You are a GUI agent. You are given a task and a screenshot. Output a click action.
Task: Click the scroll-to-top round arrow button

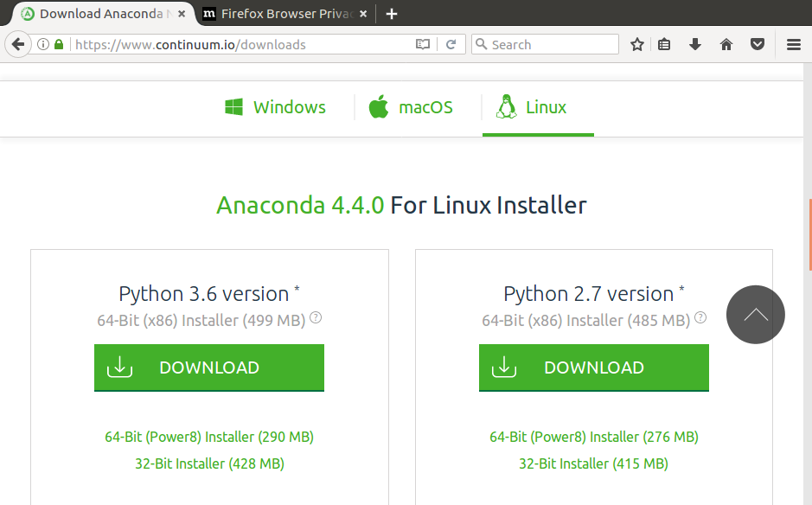(x=756, y=315)
